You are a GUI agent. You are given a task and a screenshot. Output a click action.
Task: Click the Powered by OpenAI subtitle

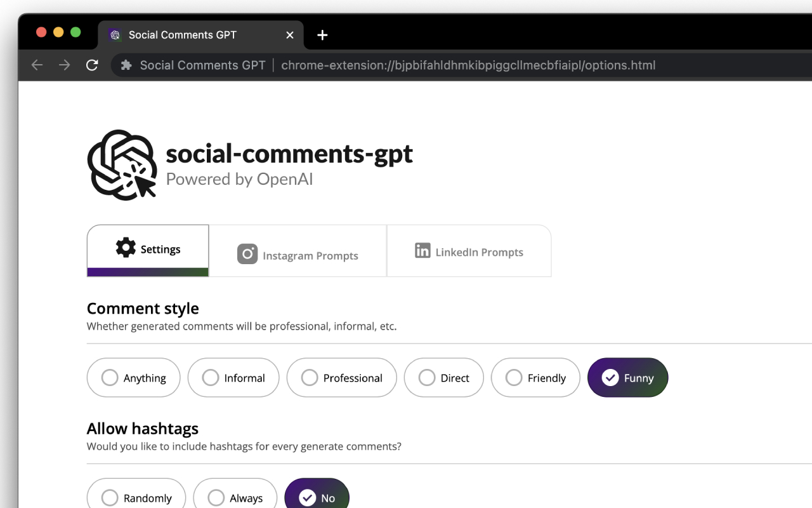tap(239, 179)
